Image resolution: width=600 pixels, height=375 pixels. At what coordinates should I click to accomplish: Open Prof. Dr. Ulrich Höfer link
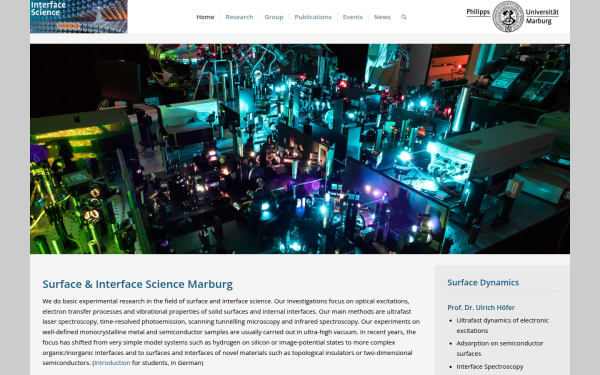click(481, 307)
